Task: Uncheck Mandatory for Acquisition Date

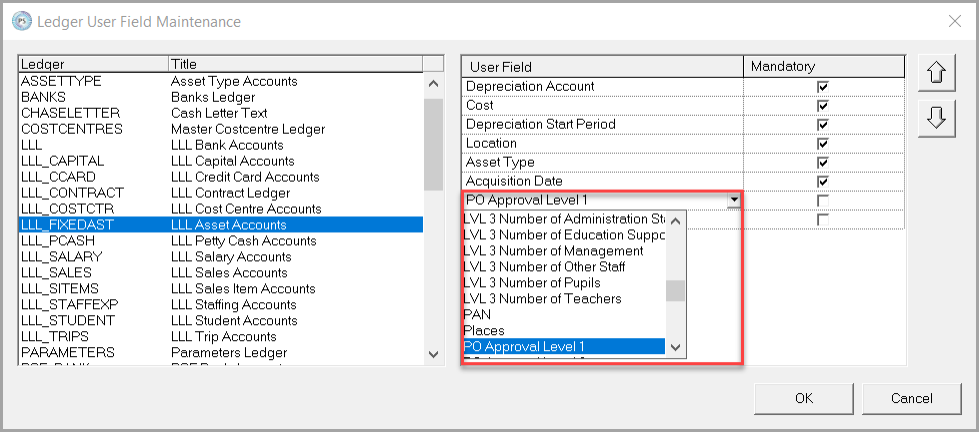Action: [x=823, y=181]
